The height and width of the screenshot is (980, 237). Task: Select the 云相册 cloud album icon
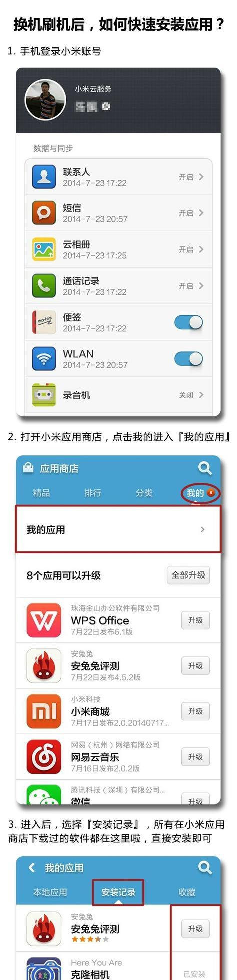point(44,249)
